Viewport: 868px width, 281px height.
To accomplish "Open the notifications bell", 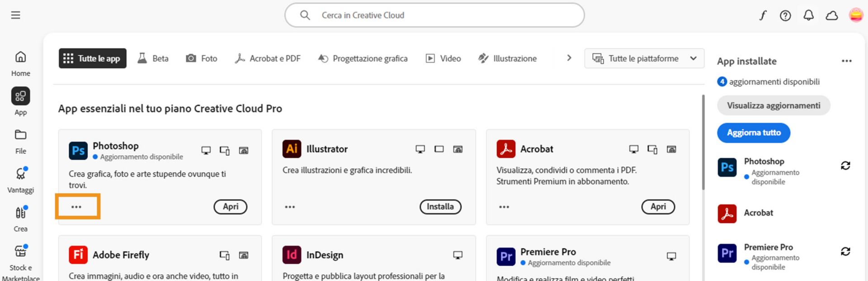I will point(808,15).
